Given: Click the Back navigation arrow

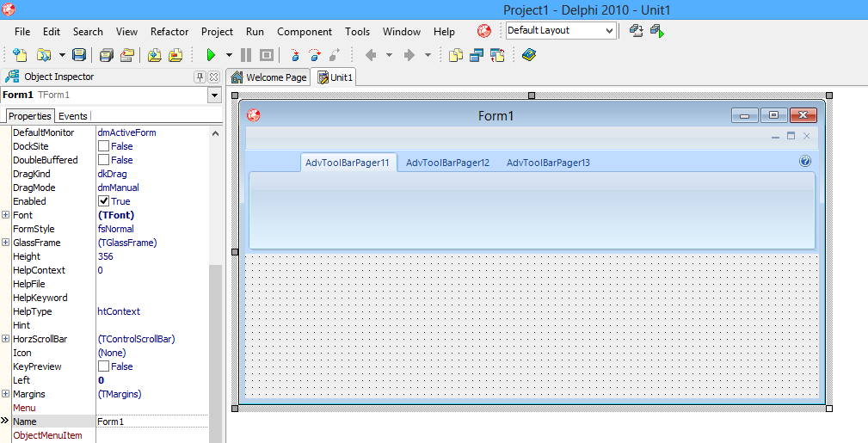Looking at the screenshot, I should pyautogui.click(x=371, y=55).
